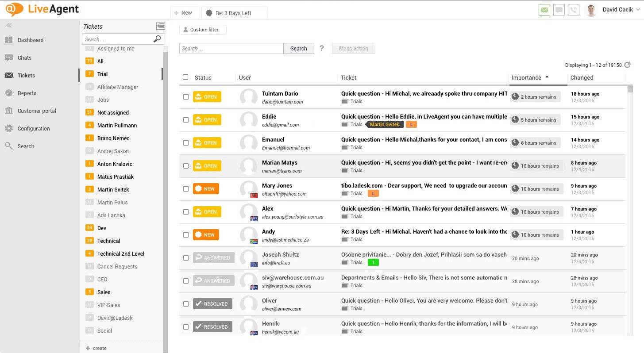Check the box for Alex's ticket
Screen dimensions: 644x353
point(186,212)
